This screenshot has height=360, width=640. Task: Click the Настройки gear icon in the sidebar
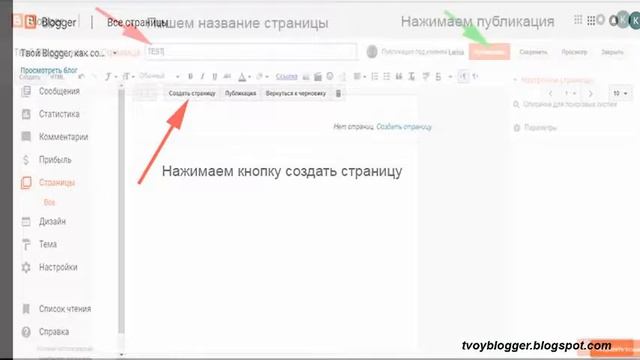[x=26, y=267]
